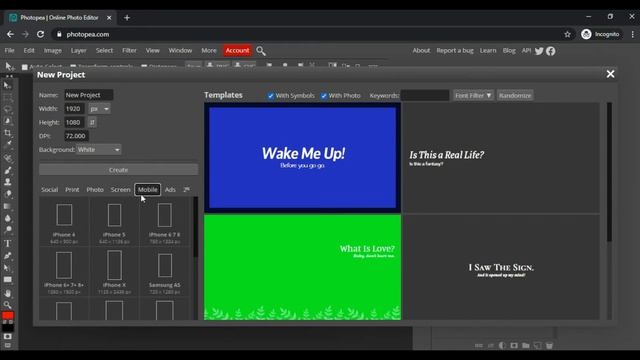Click the Width input field

tap(74, 109)
